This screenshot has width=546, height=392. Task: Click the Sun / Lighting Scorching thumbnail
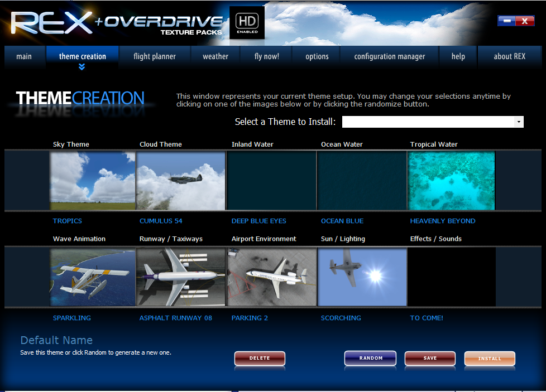(x=362, y=277)
